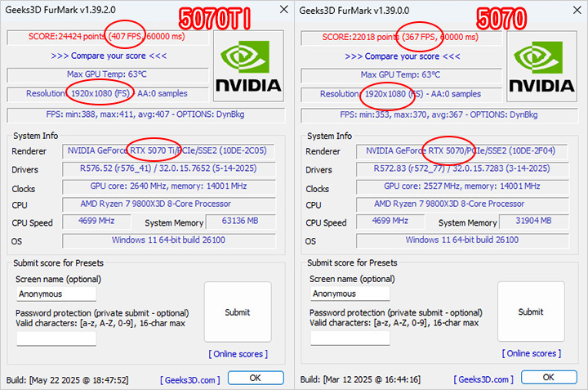Open Compare your score in FurMark v1.39.0.0
Viewport: 588px width, 390px height.
pyautogui.click(x=403, y=56)
